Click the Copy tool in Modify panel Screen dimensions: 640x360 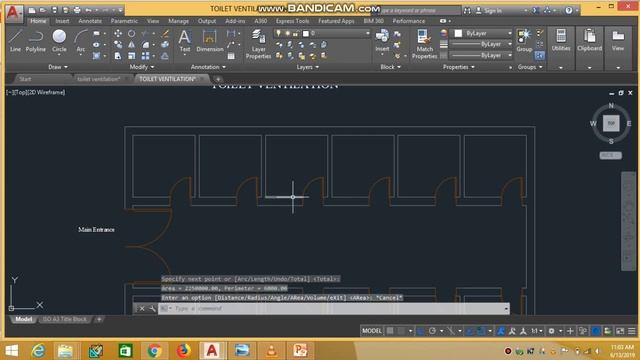point(118,44)
